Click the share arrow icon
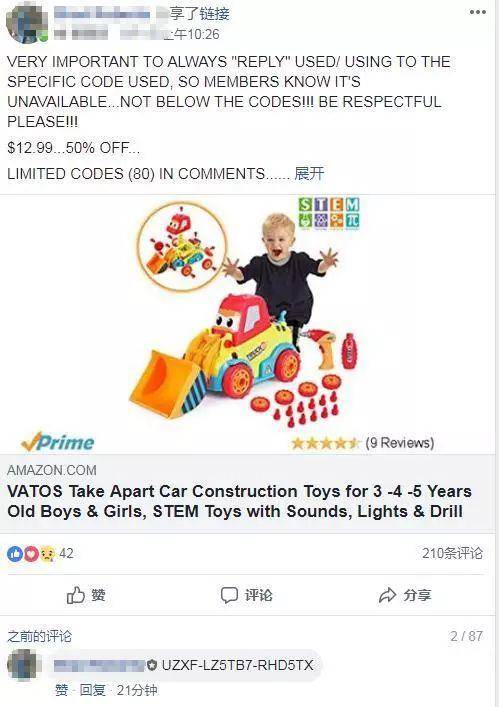The height and width of the screenshot is (707, 499). 388,595
